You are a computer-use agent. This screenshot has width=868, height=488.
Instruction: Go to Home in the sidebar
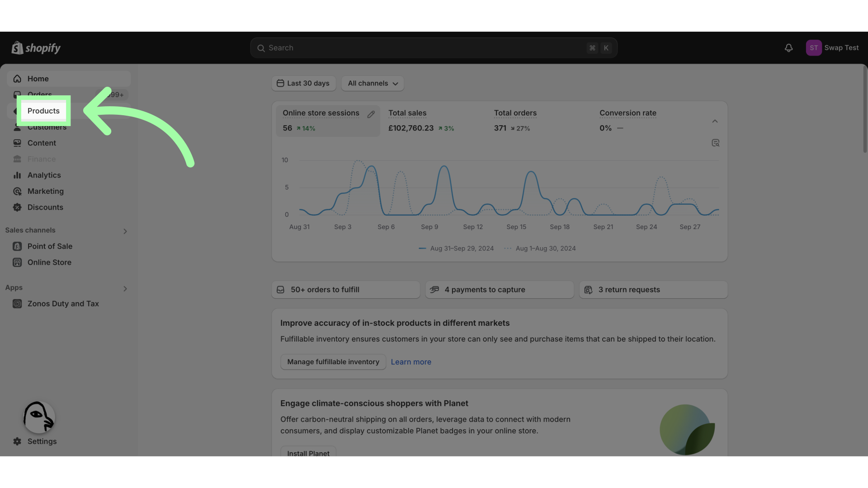(69, 79)
